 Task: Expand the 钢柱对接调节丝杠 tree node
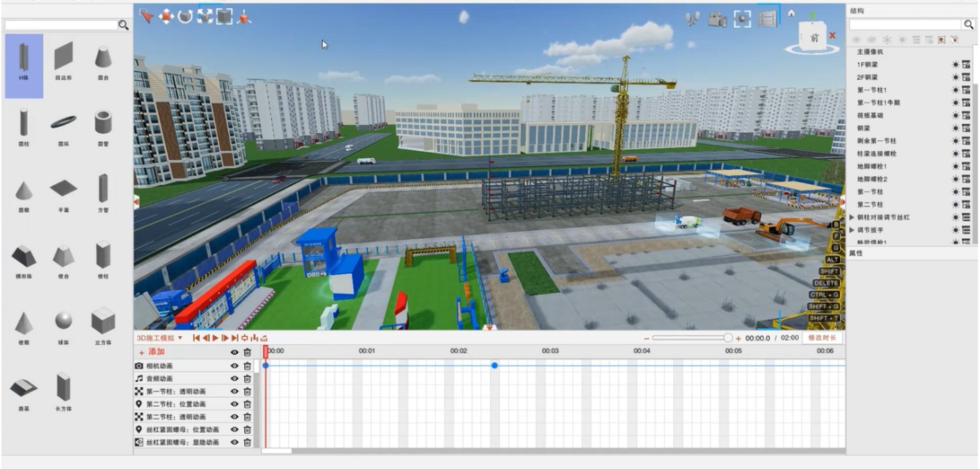pos(852,218)
